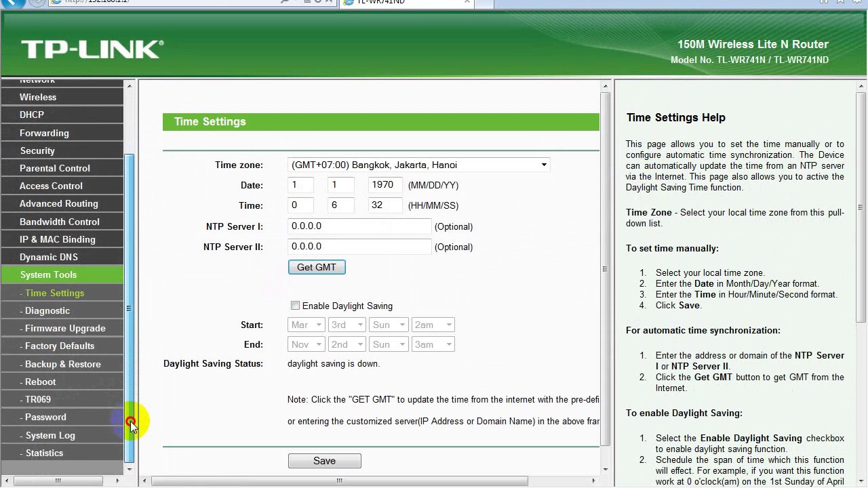Open the Security menu
Viewport: 868px width, 488px height.
click(x=62, y=150)
